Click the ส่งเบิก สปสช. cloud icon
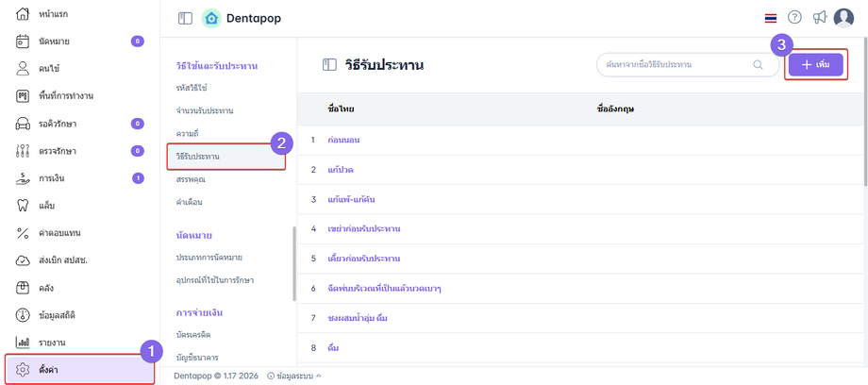The width and height of the screenshot is (868, 385). (x=24, y=259)
